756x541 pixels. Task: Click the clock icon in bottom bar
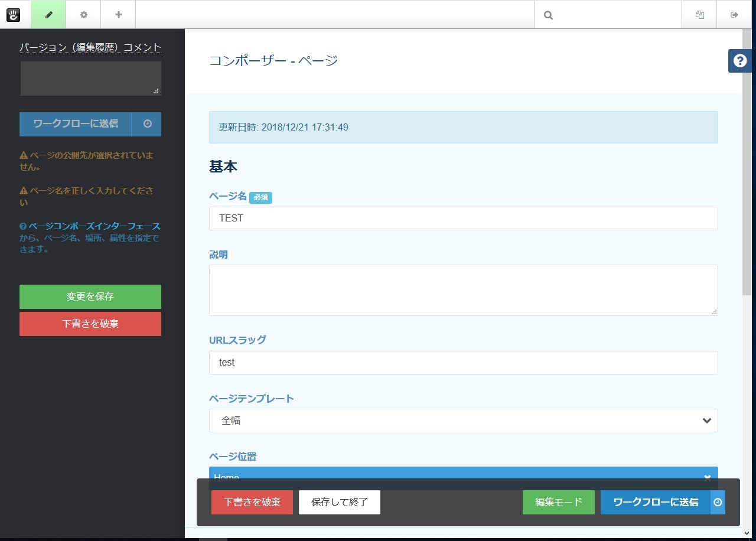tap(718, 502)
